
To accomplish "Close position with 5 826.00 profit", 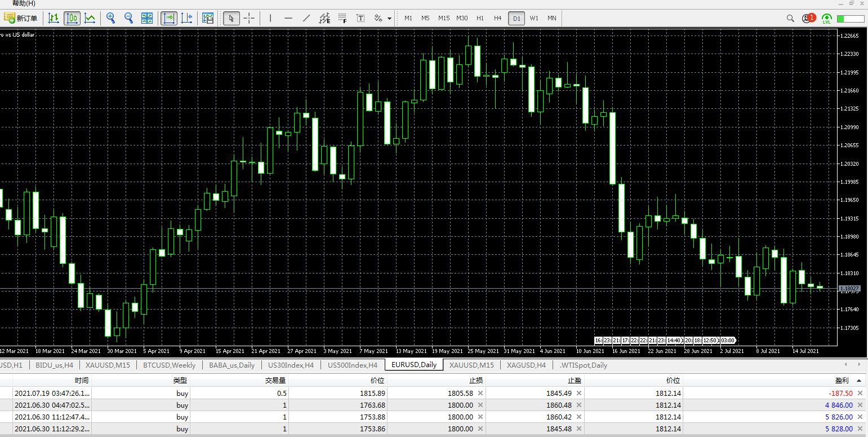I will pos(860,417).
